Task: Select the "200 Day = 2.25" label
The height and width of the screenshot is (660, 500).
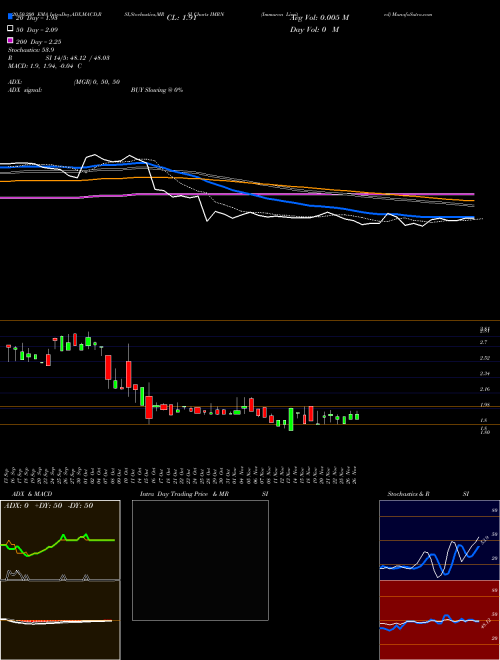Action: point(39,41)
